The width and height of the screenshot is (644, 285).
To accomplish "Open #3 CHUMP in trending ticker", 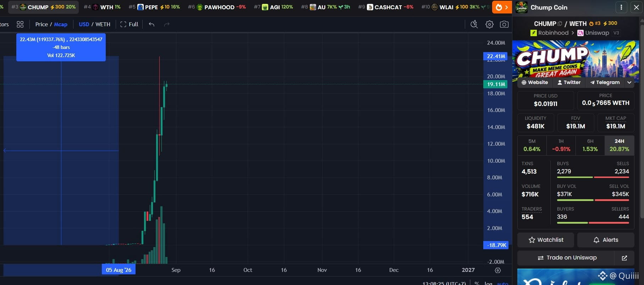I will pyautogui.click(x=43, y=7).
